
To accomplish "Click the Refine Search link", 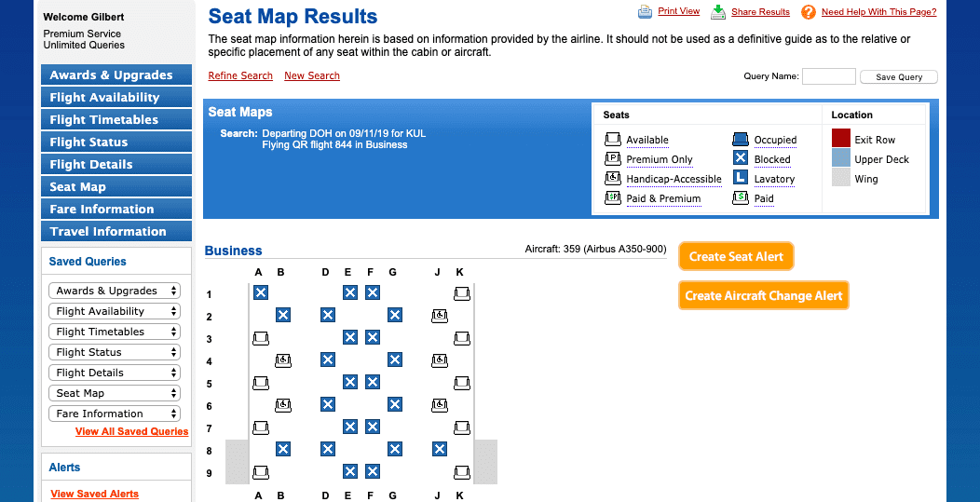I will point(240,75).
